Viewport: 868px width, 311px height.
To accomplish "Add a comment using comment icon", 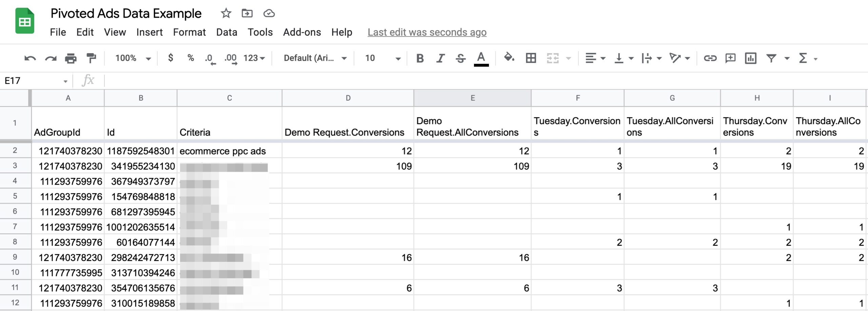I will coord(730,58).
